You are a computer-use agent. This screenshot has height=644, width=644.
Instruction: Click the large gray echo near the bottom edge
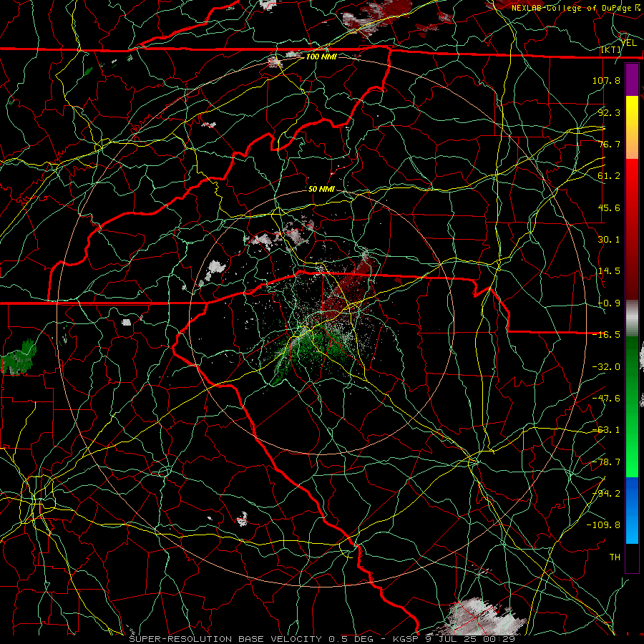(482, 618)
